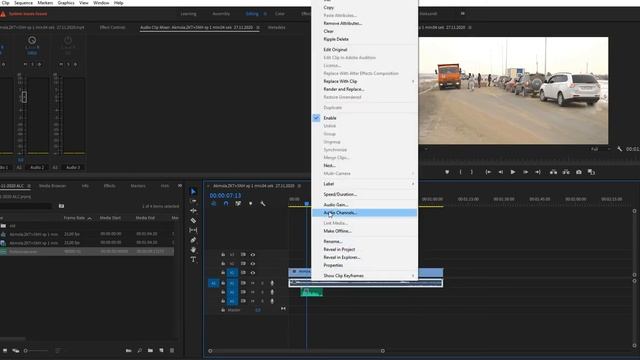Viewport: 640px width, 360px height.
Task: Toggle A1 source patching button
Action: click(213, 283)
